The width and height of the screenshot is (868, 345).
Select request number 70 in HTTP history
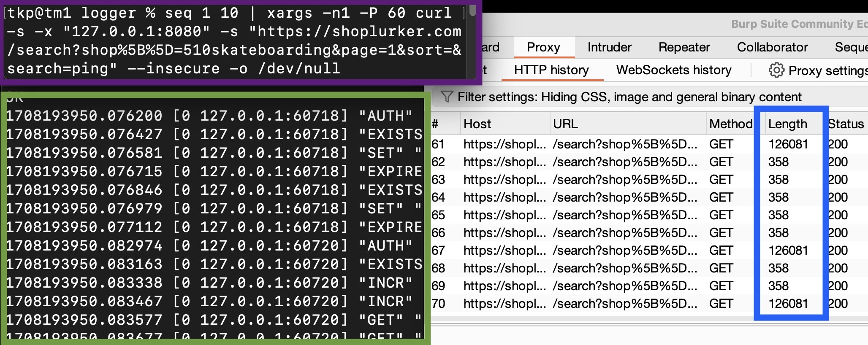(x=438, y=304)
